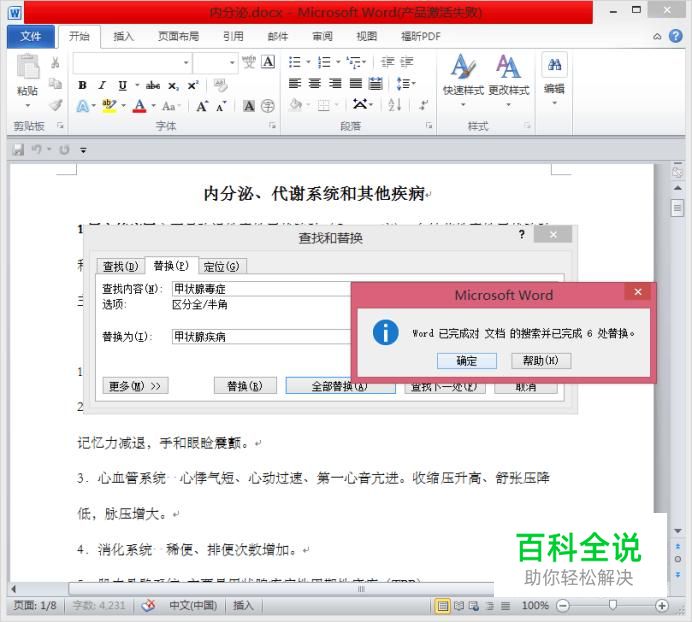Select the Format Painter brush
The height and width of the screenshot is (622, 692).
[x=55, y=106]
